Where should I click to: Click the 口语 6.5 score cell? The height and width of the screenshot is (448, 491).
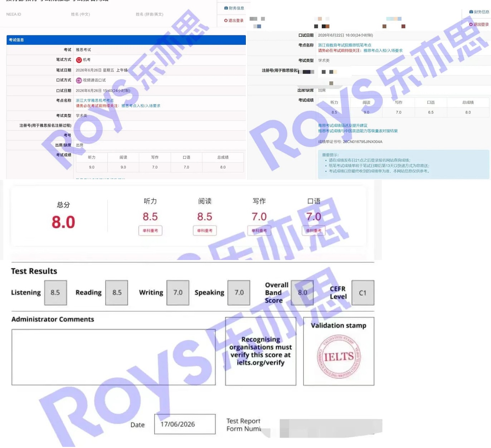tap(431, 112)
